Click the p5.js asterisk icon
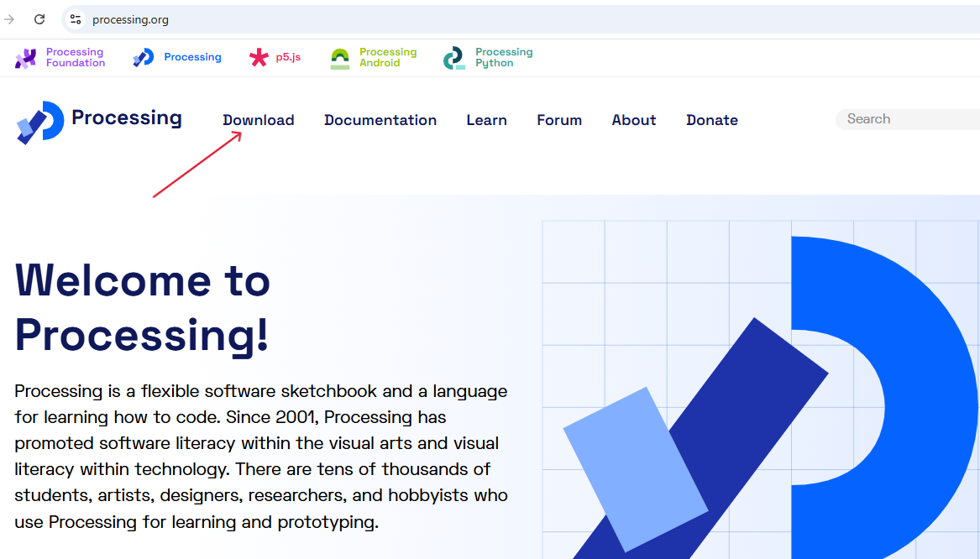980x559 pixels. [x=259, y=57]
